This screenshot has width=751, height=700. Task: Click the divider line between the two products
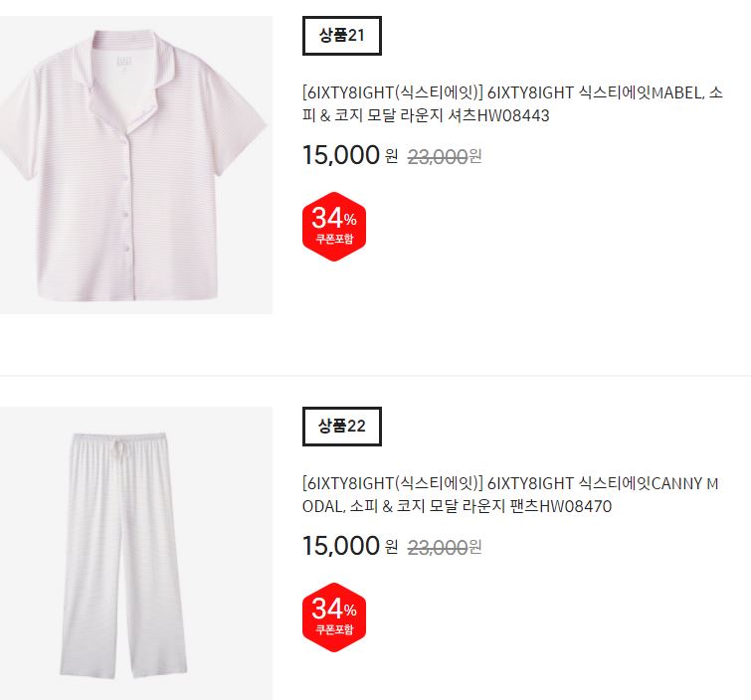pos(376,376)
